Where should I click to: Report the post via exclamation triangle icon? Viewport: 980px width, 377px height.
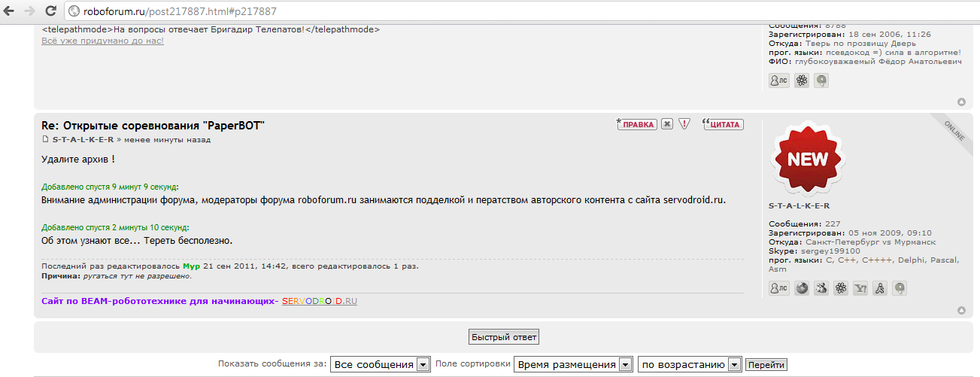pos(684,124)
